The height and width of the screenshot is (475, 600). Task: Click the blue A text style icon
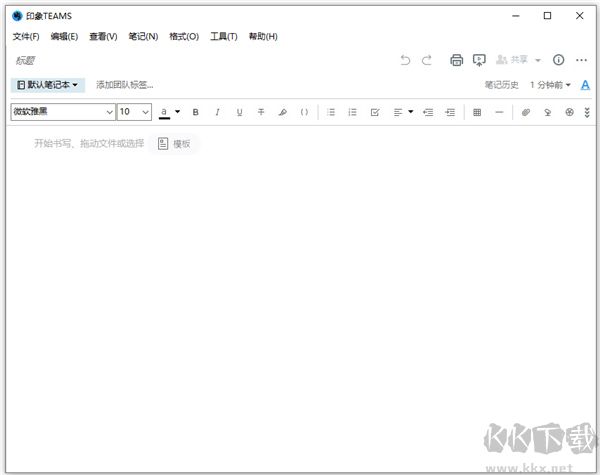coord(585,85)
